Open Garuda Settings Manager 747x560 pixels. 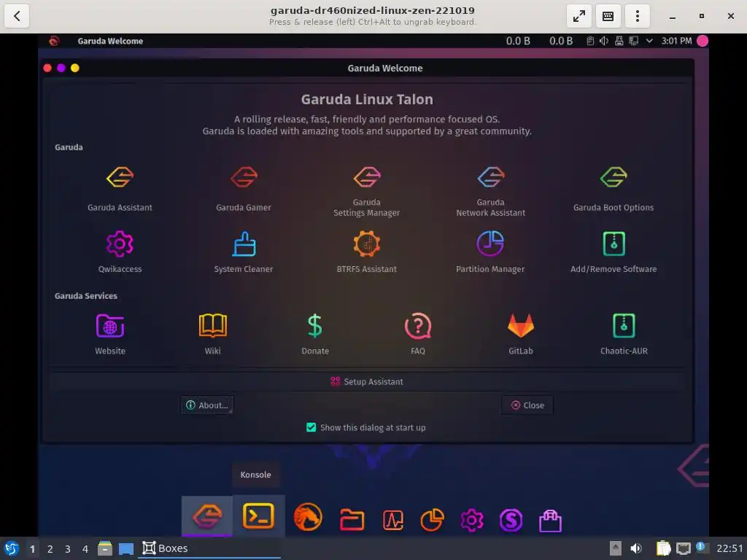367,192
